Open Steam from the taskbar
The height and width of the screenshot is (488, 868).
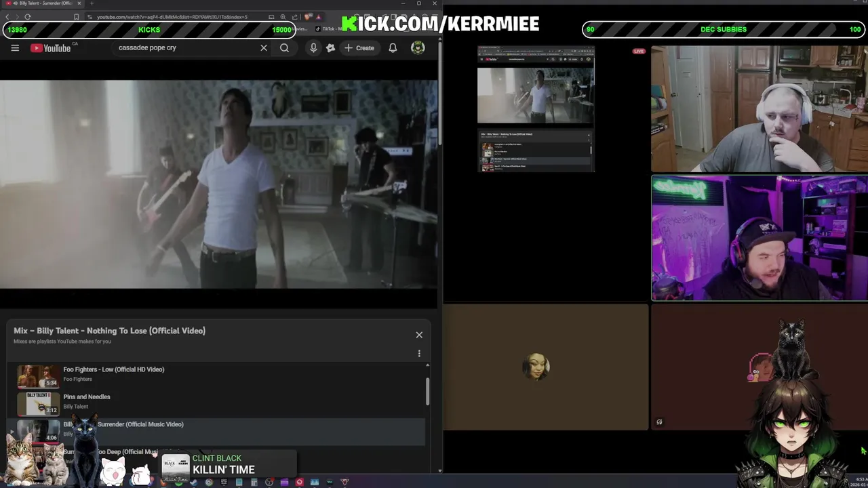tap(194, 483)
